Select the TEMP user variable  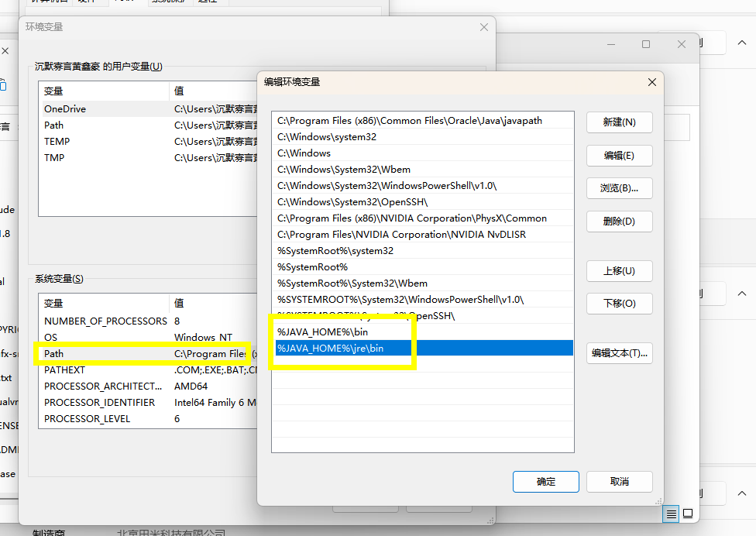(150, 142)
